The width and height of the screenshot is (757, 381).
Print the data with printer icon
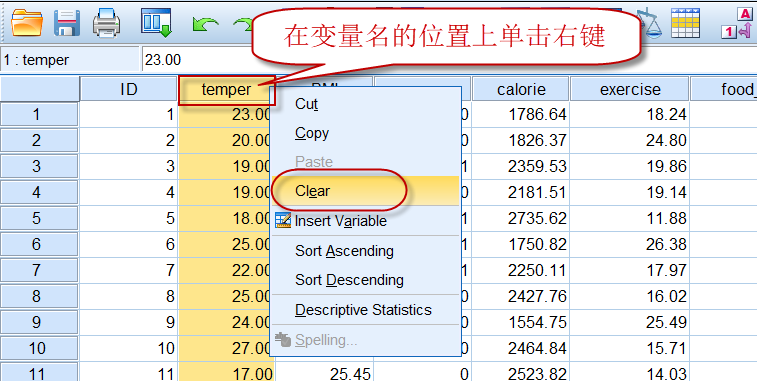106,22
